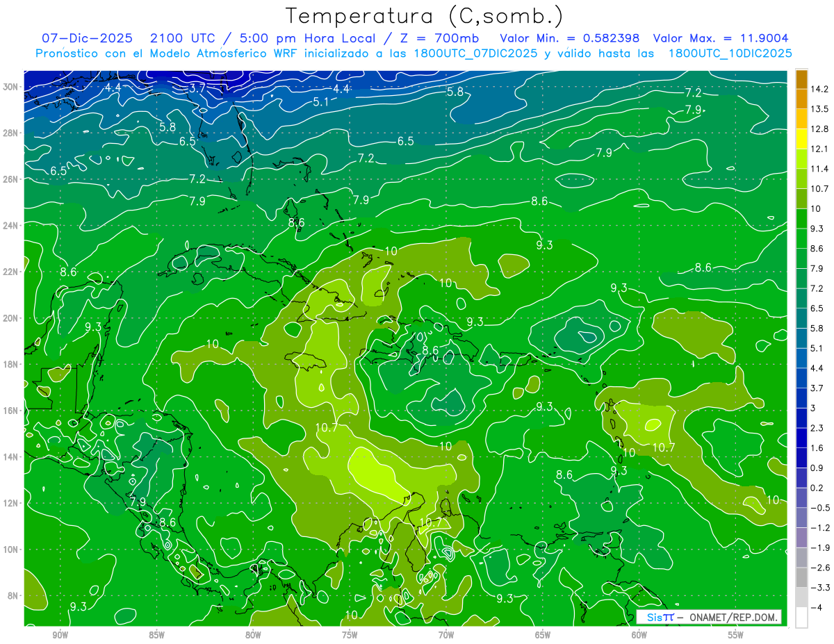Click the 24N latitude axis label

(x=10, y=226)
